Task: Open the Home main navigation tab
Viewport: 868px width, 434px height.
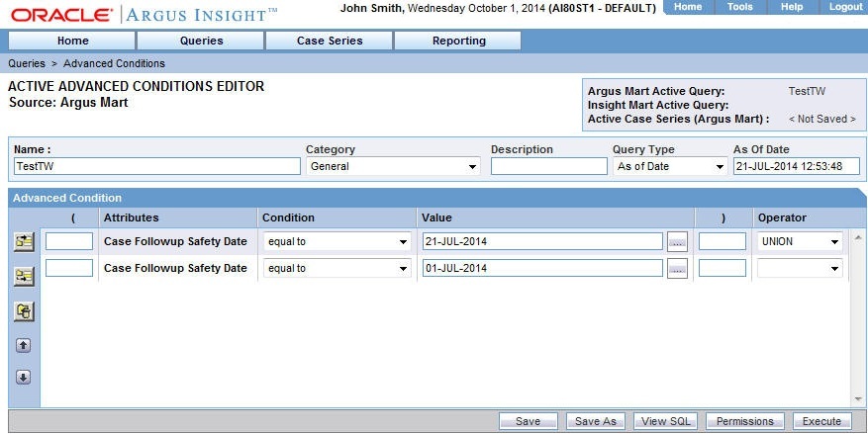Action: 72,41
